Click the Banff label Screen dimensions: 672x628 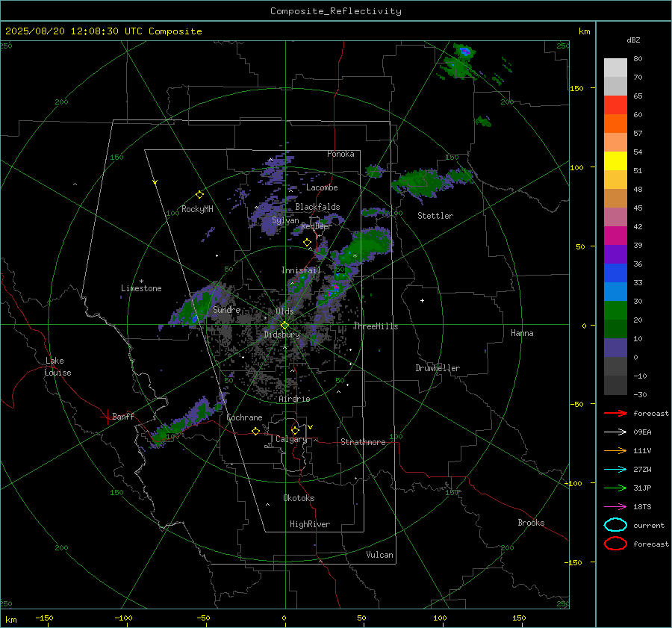(123, 416)
